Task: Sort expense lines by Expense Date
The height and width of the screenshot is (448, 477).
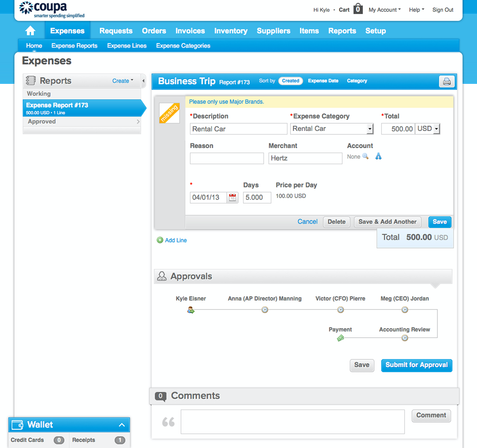Action: (323, 81)
